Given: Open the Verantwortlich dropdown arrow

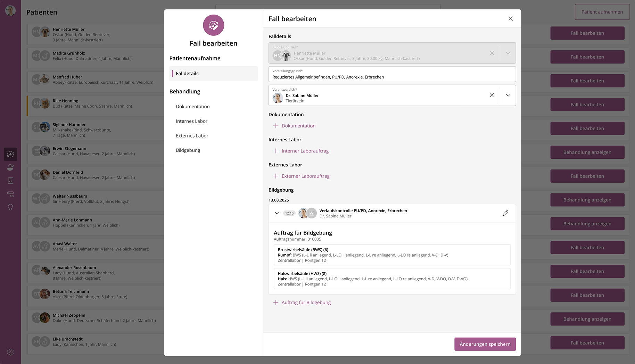Looking at the screenshot, I should pyautogui.click(x=508, y=96).
